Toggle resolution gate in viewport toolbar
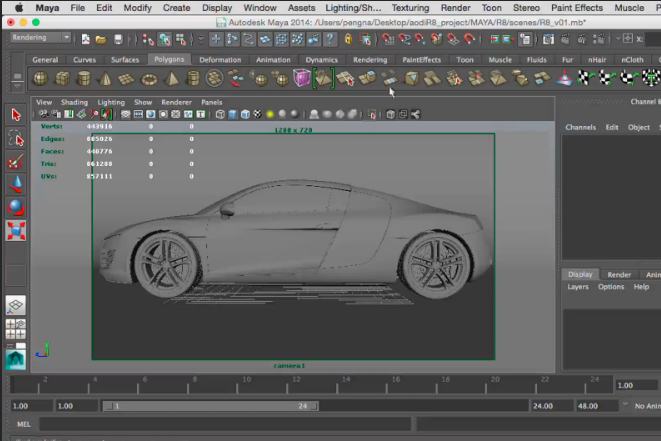Image resolution: width=661 pixels, height=441 pixels. tap(150, 114)
